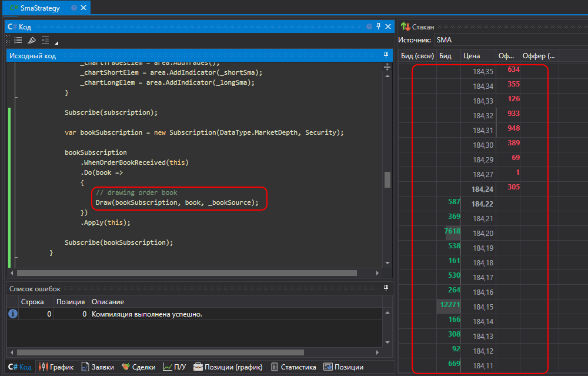Click the error list scroll up arrow

tap(387, 312)
